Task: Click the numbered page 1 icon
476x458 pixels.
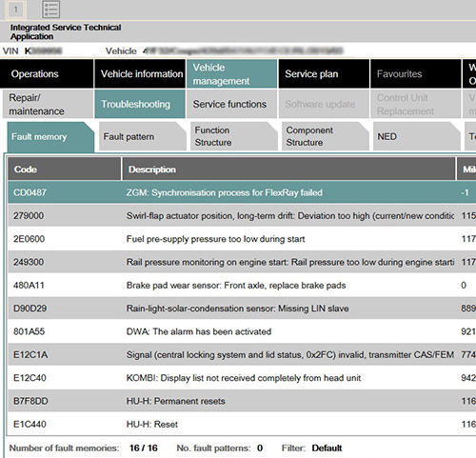Action: pos(15,10)
